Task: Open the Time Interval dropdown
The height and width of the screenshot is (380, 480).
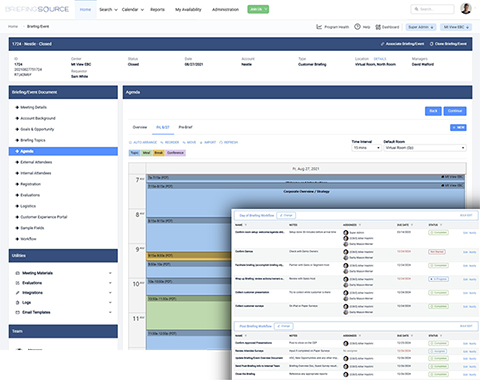Action: pyautogui.click(x=366, y=148)
